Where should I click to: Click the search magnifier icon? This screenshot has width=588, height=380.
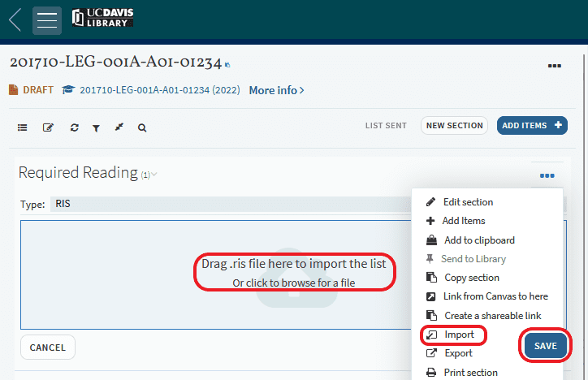click(x=142, y=127)
